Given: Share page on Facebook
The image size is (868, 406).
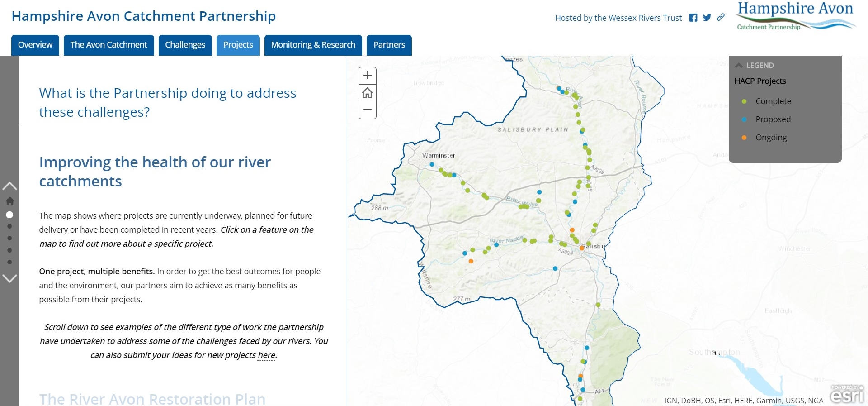Looking at the screenshot, I should pos(693,18).
